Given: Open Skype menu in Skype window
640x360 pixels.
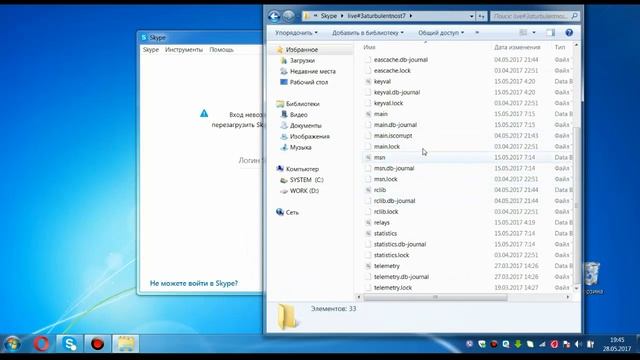Looking at the screenshot, I should [151, 49].
